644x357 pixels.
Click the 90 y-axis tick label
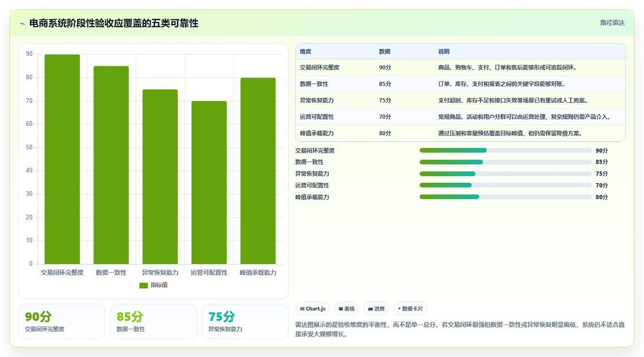pyautogui.click(x=29, y=54)
